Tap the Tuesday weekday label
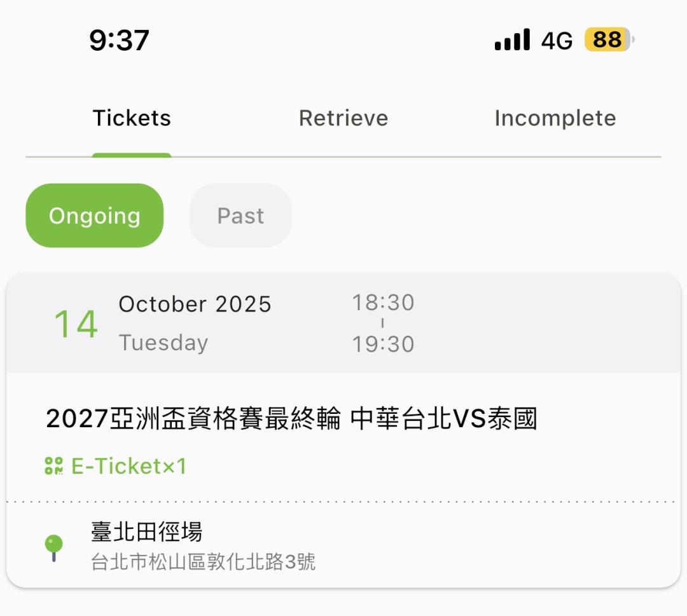Viewport: 687px width, 616px height. coord(163,343)
